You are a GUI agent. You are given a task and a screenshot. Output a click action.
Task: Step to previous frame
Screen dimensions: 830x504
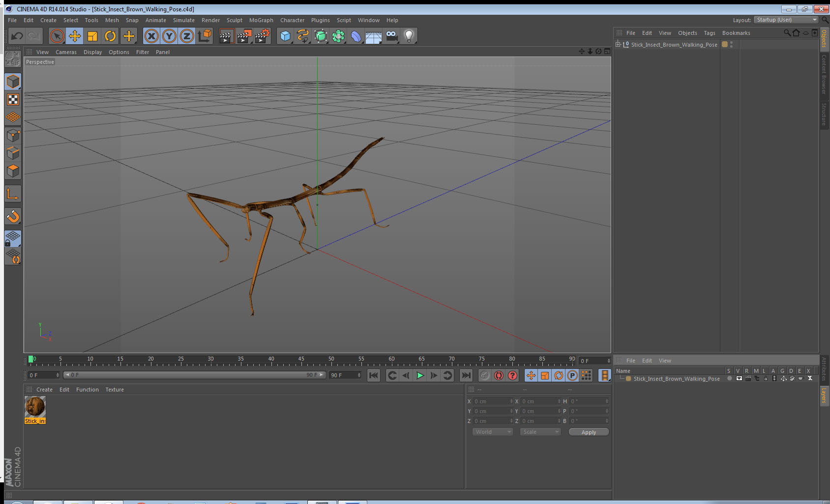point(406,375)
